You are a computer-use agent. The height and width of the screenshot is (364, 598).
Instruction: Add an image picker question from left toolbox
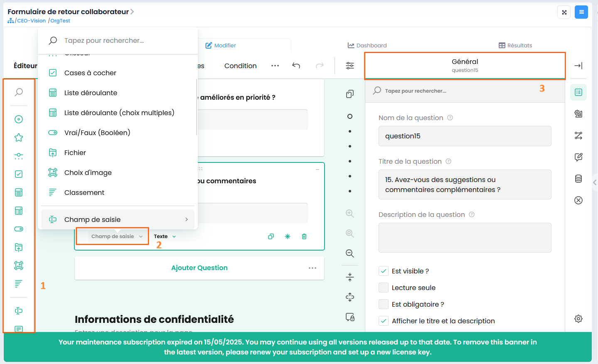click(19, 266)
